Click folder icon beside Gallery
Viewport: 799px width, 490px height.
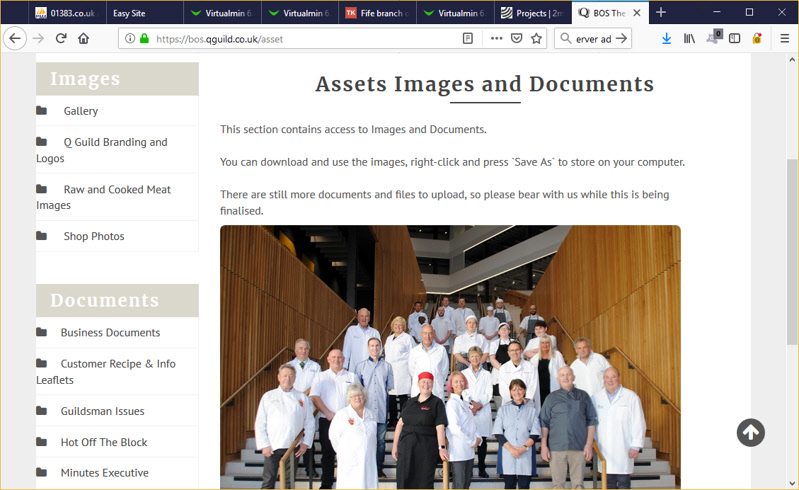[42, 111]
